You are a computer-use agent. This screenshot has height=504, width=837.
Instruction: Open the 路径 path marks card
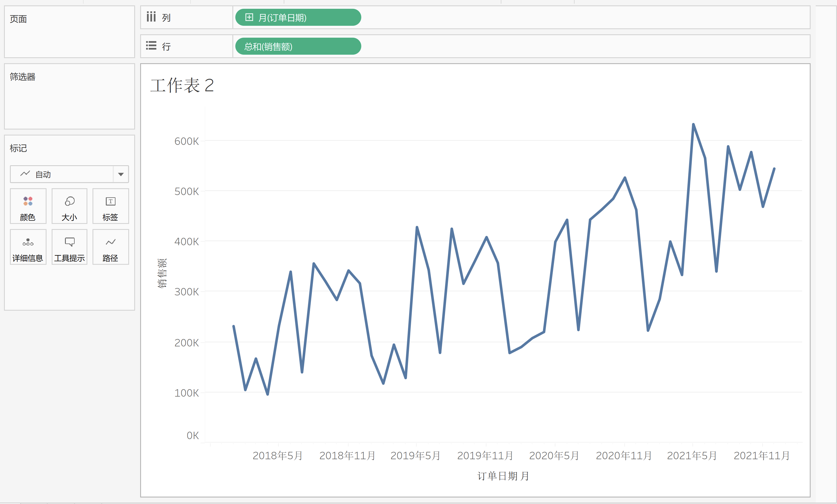point(110,247)
